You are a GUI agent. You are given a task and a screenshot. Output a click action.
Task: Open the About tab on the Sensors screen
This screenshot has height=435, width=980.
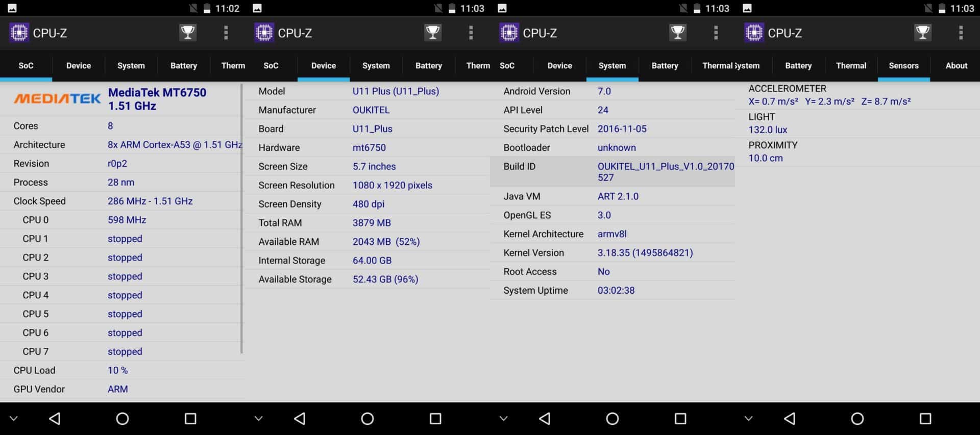[x=957, y=66]
